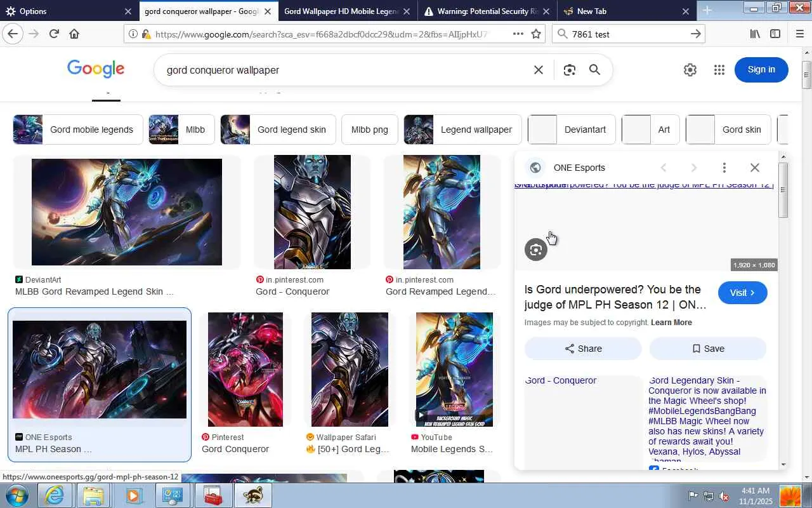This screenshot has height=508, width=812.
Task: Switch to Warning: Potential Security Risk tab
Action: pyautogui.click(x=487, y=11)
